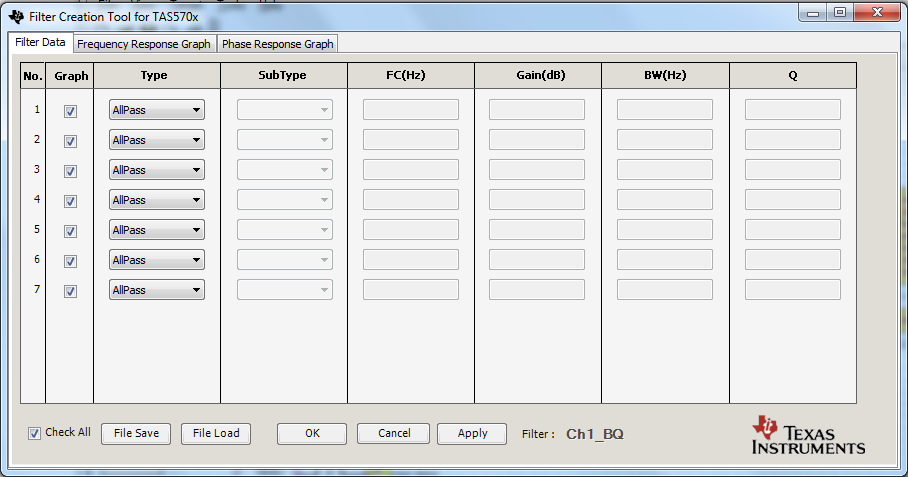Toggle Graph checkbox for filter row 6
This screenshot has height=477, width=908.
(71, 262)
